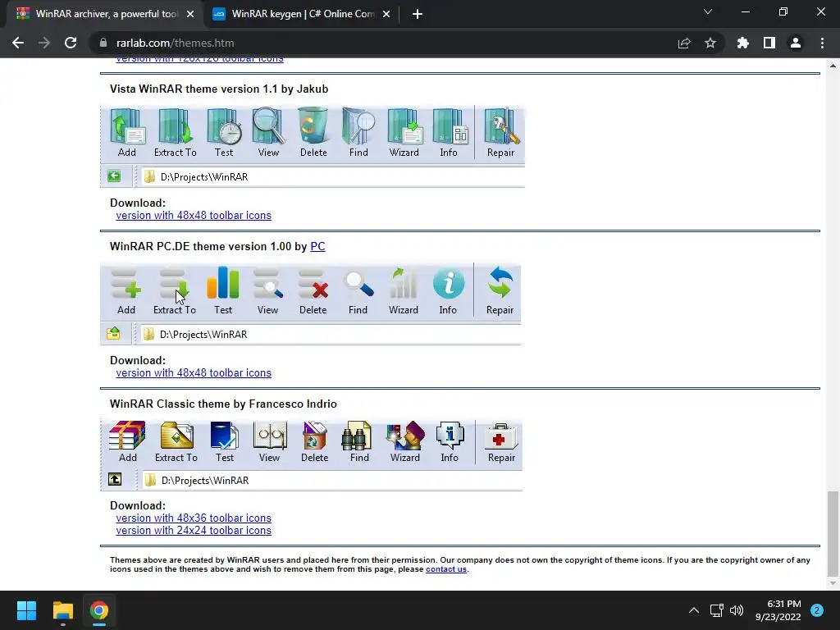Open File Explorer from taskbar

[x=62, y=610]
